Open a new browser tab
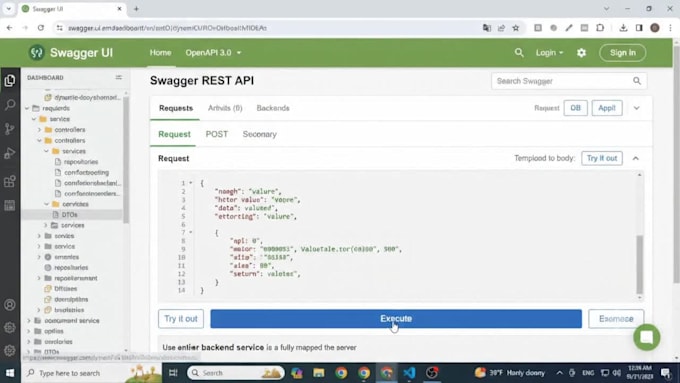The image size is (680, 383). pos(136,9)
